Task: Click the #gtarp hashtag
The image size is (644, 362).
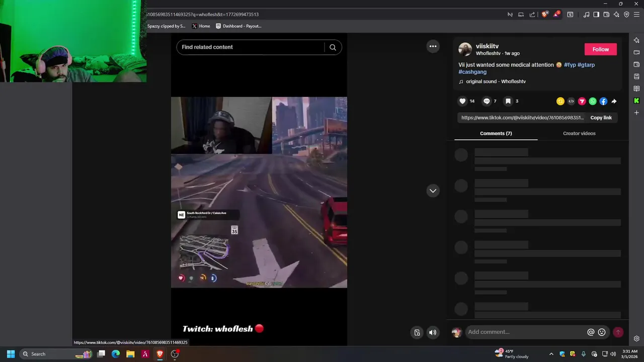Action: 586,65
